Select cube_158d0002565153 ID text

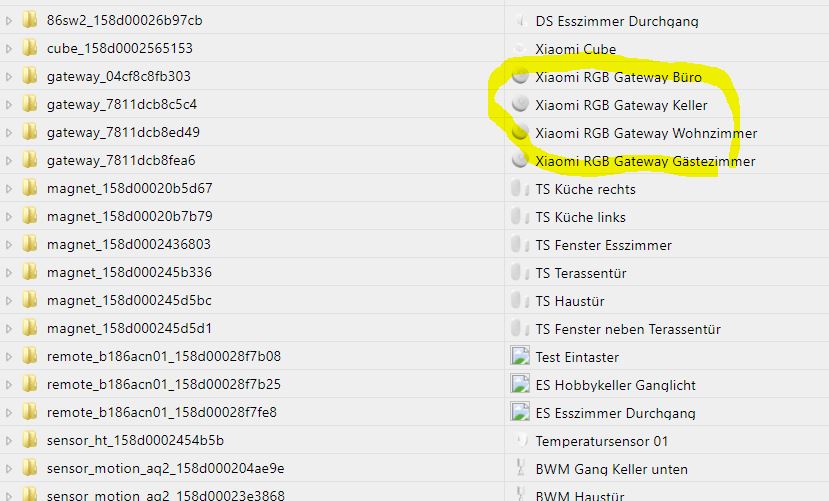(x=119, y=48)
